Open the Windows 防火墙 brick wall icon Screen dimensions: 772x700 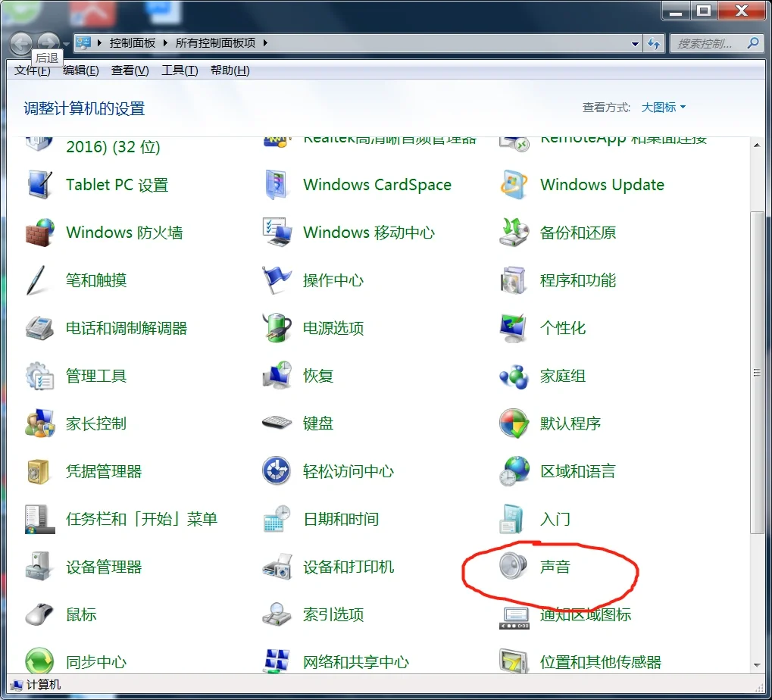(39, 233)
